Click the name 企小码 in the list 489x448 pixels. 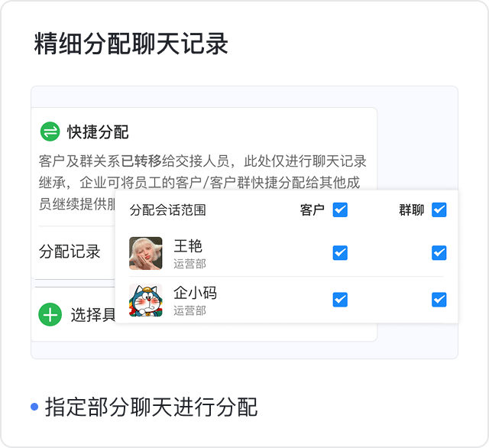[195, 294]
